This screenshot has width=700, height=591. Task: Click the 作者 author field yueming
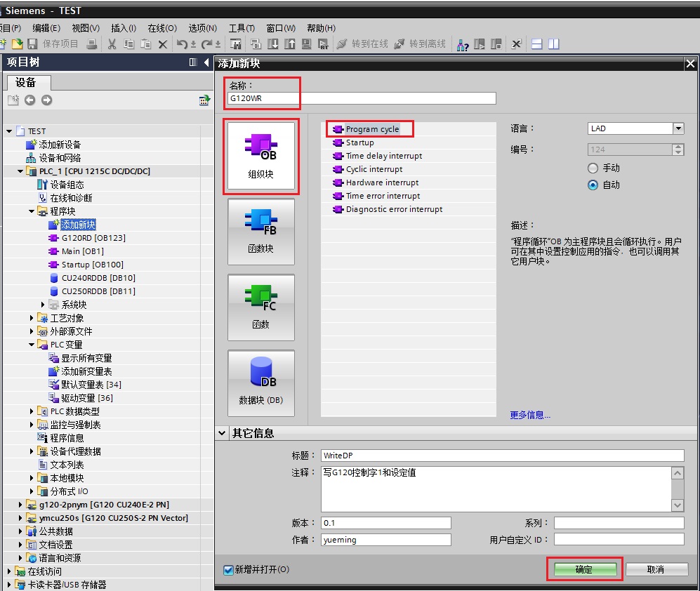coord(386,540)
